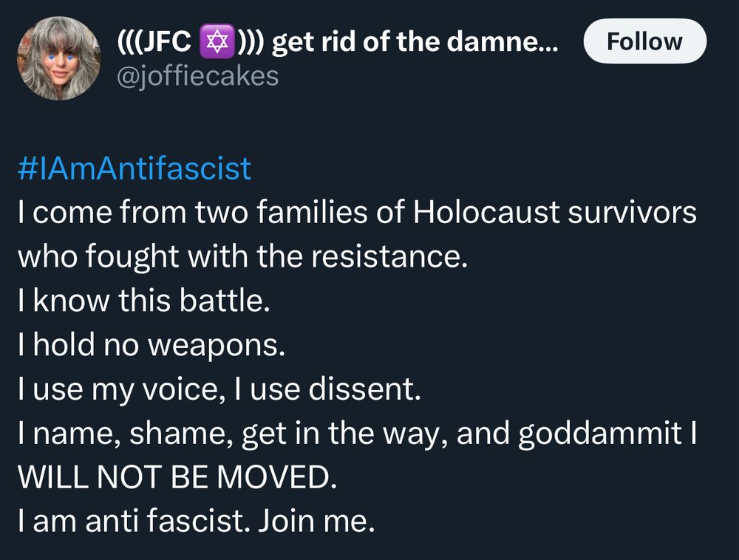739x560 pixels.
Task: Click the Follow button
Action: pos(644,41)
